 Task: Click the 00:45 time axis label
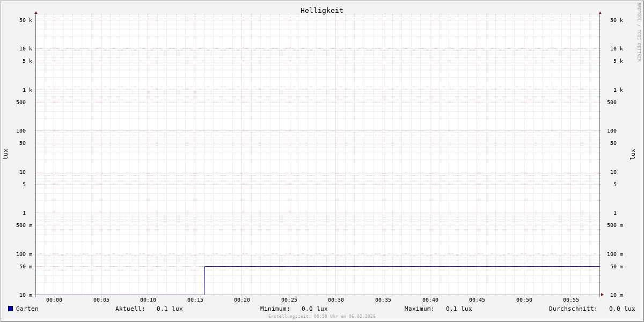pos(477,300)
